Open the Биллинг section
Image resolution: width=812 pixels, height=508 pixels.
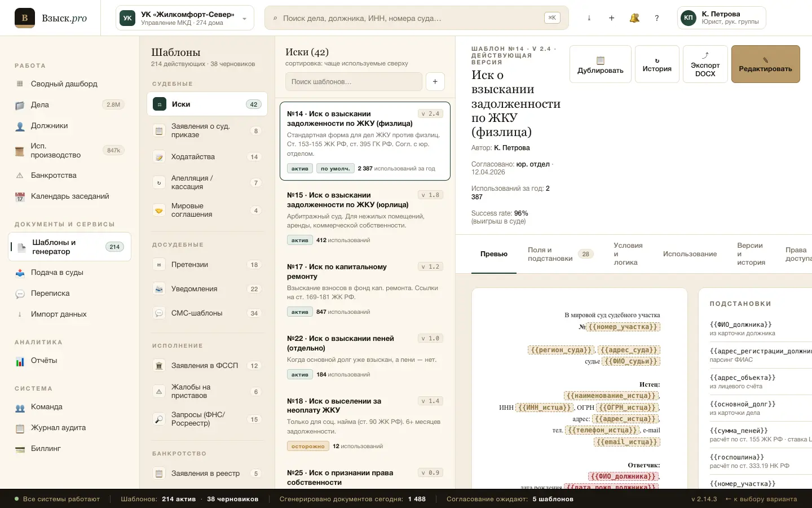click(70, 448)
